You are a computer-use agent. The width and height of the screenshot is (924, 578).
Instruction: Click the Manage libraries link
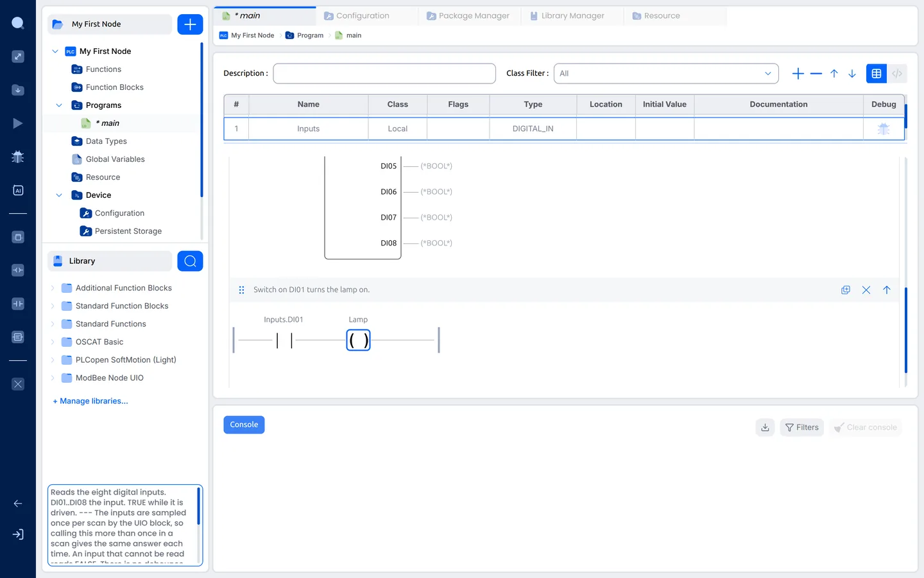pyautogui.click(x=90, y=401)
